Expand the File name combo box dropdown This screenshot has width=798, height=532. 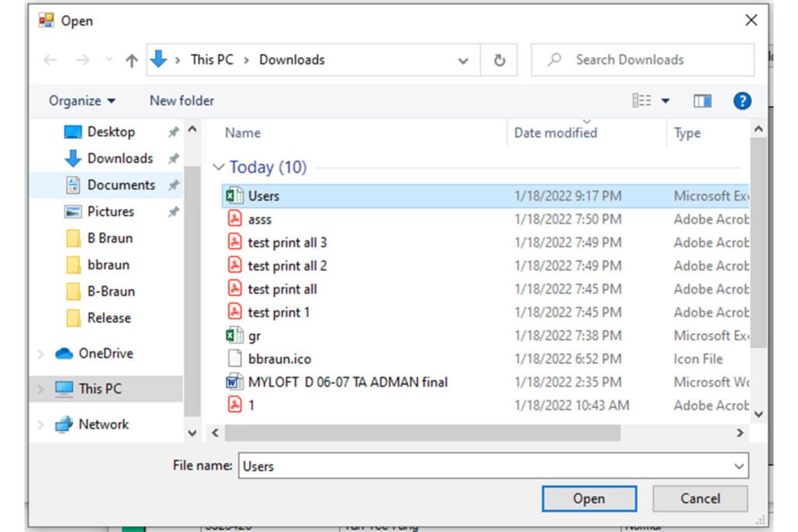pos(739,467)
